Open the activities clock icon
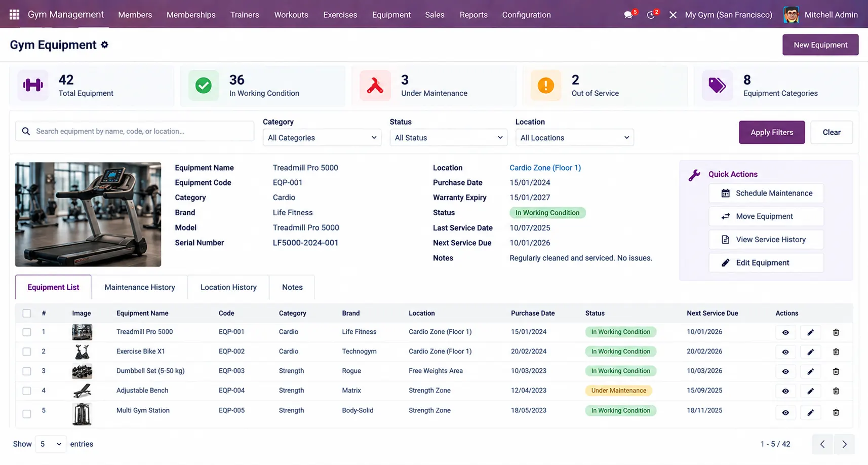The width and height of the screenshot is (868, 465). click(651, 15)
